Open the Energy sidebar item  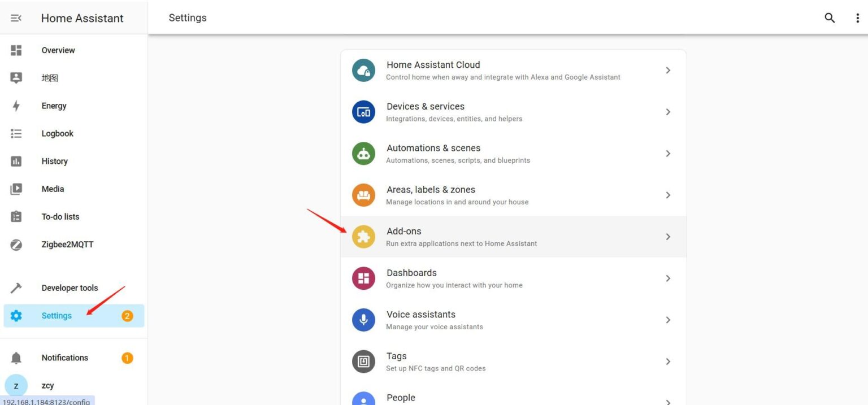coord(54,106)
